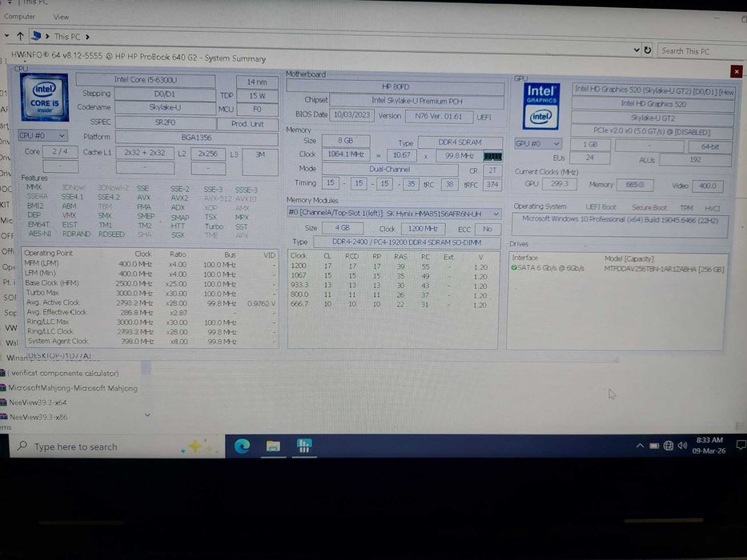Show hidden system tray icons
The image size is (747, 560).
coord(640,446)
